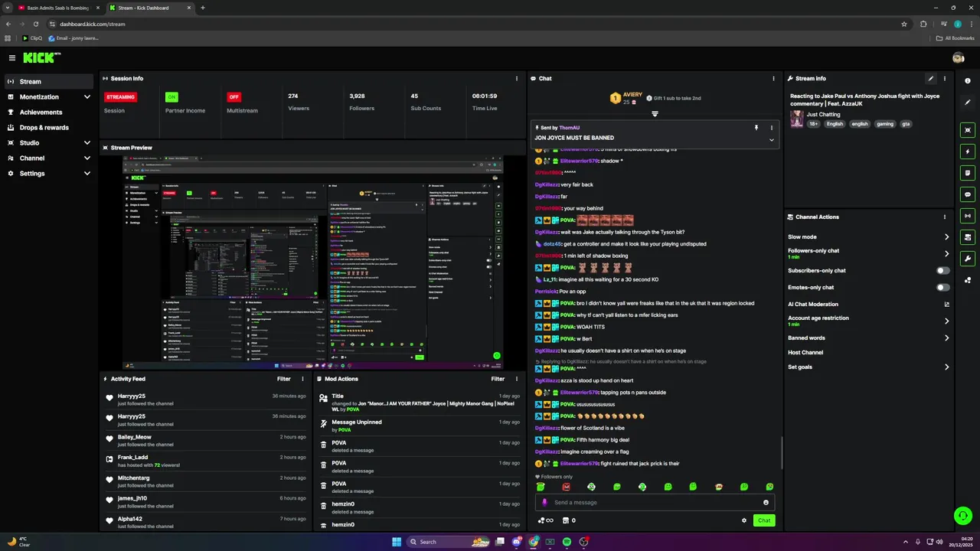Open Achievements in the left sidebar

tap(49, 112)
